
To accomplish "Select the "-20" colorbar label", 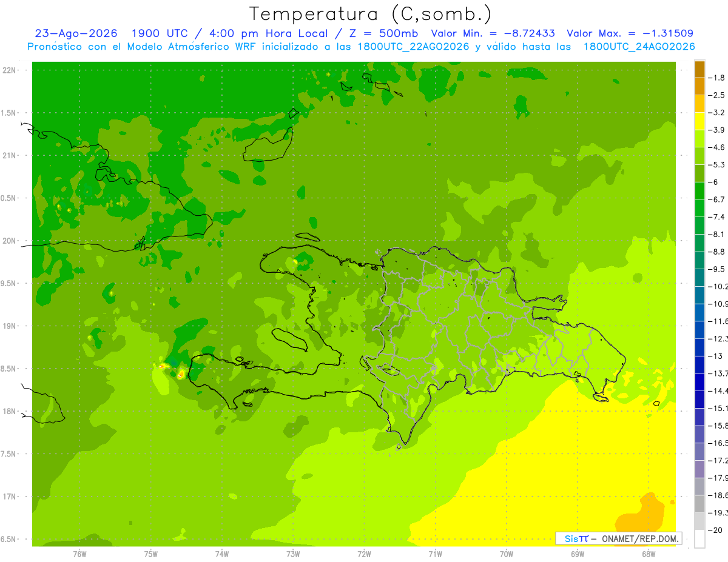I will pyautogui.click(x=715, y=530).
